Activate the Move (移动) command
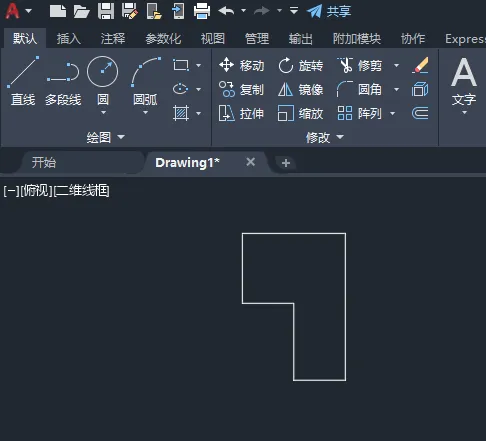 click(241, 65)
